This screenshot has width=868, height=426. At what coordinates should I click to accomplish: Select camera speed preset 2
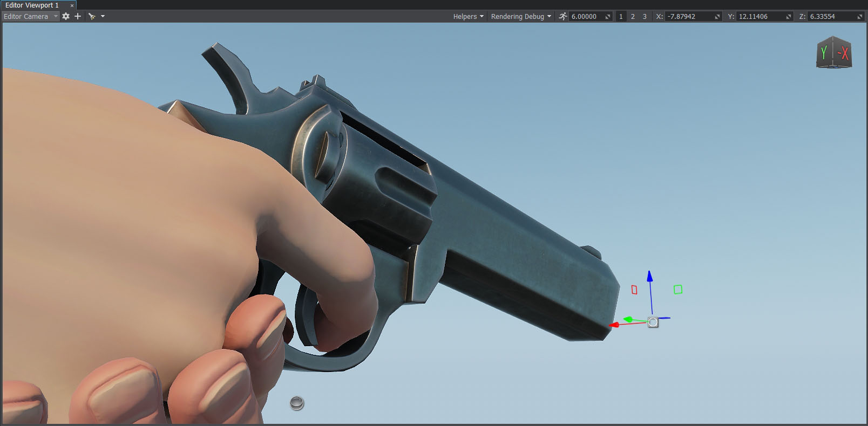tap(633, 16)
